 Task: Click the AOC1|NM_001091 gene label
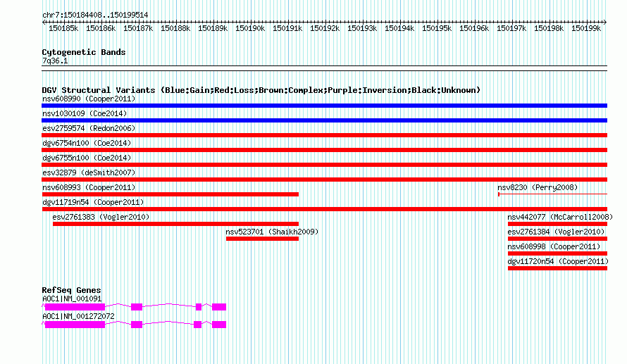coord(72,299)
